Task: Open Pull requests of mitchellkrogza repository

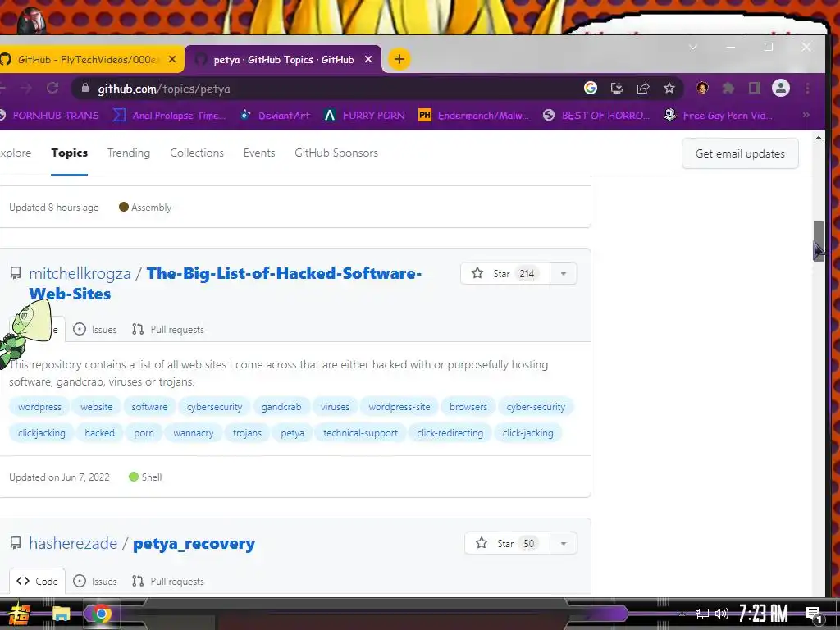Action: tap(167, 330)
